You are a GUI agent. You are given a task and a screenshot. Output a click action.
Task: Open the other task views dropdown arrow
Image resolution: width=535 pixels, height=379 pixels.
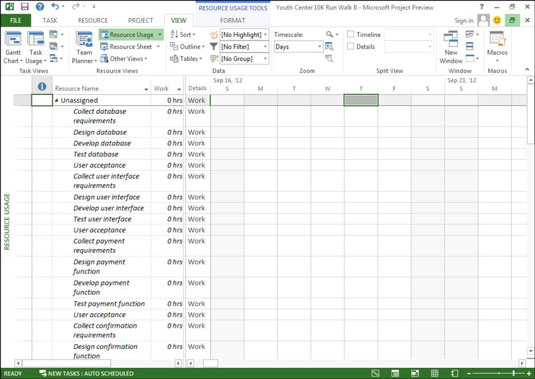62,59
